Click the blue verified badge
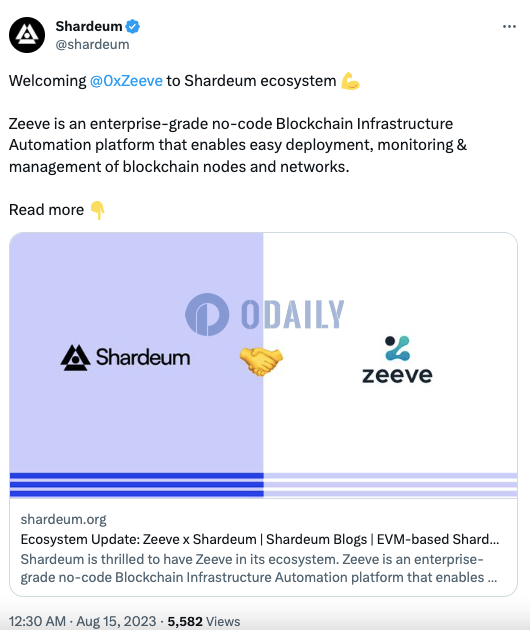 tap(133, 27)
